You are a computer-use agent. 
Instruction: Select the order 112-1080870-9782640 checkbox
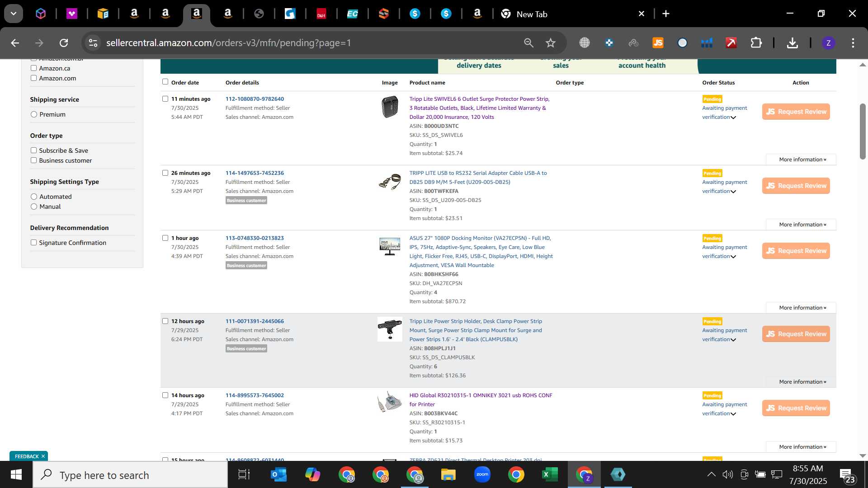165,99
